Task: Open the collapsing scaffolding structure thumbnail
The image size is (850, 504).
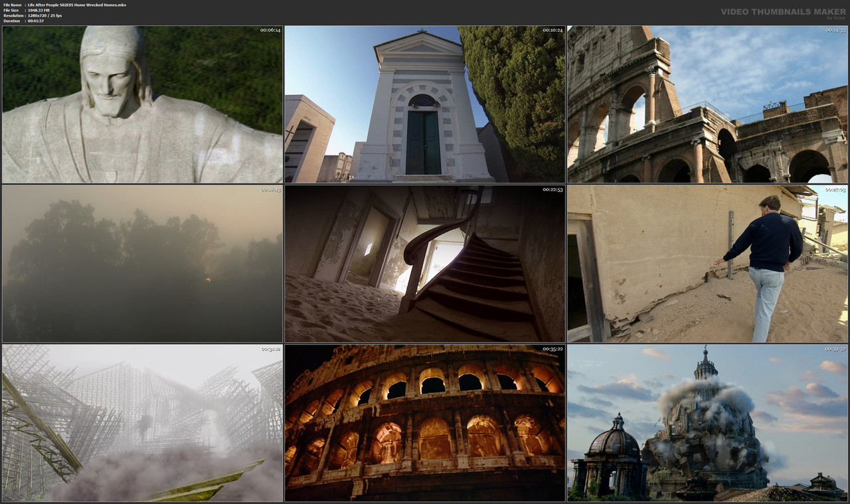Action: point(142,423)
